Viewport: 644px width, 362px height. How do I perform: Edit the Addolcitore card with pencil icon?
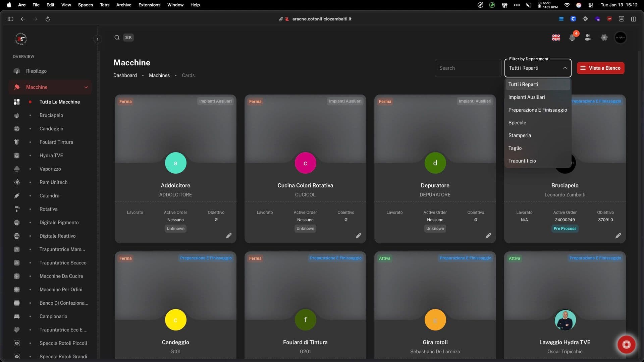coord(228,236)
